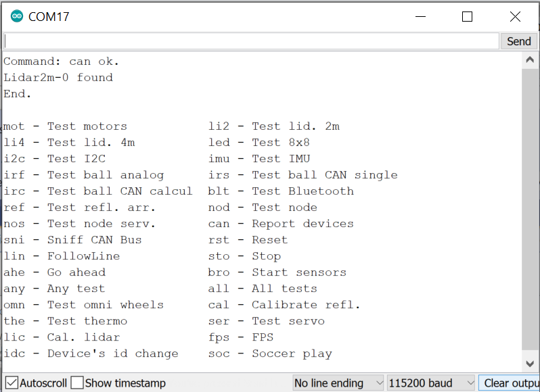
Task: Click the 'cal - Calibrate refl.' output entry
Action: (284, 305)
